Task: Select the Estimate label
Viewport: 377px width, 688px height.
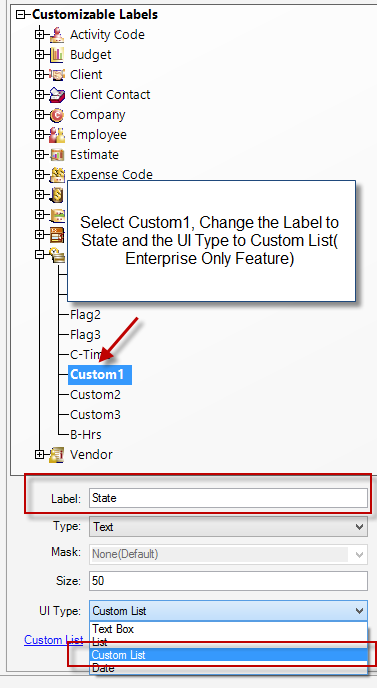Action: click(94, 154)
